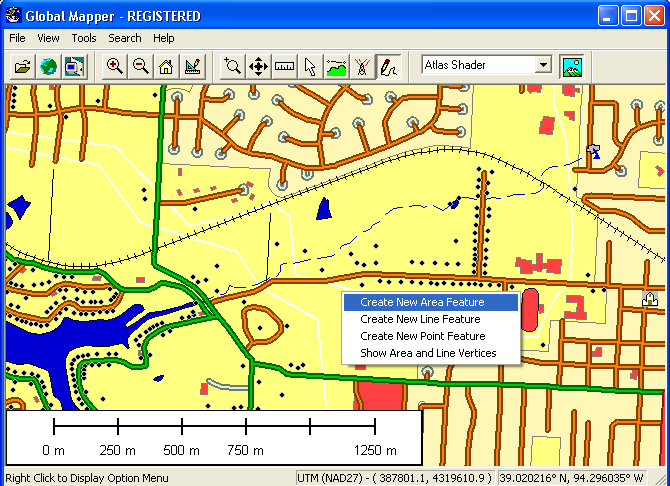Select the Zoom In magnifier icon

pyautogui.click(x=115, y=67)
